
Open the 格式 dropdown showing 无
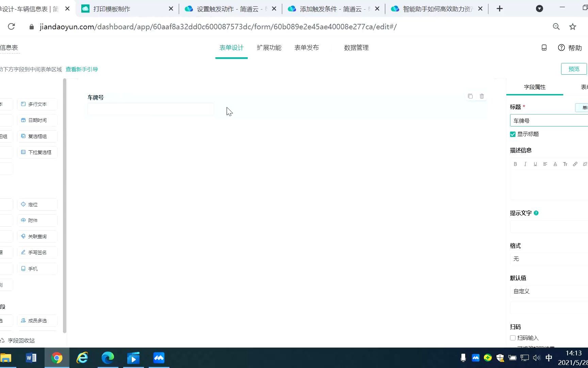(x=548, y=259)
